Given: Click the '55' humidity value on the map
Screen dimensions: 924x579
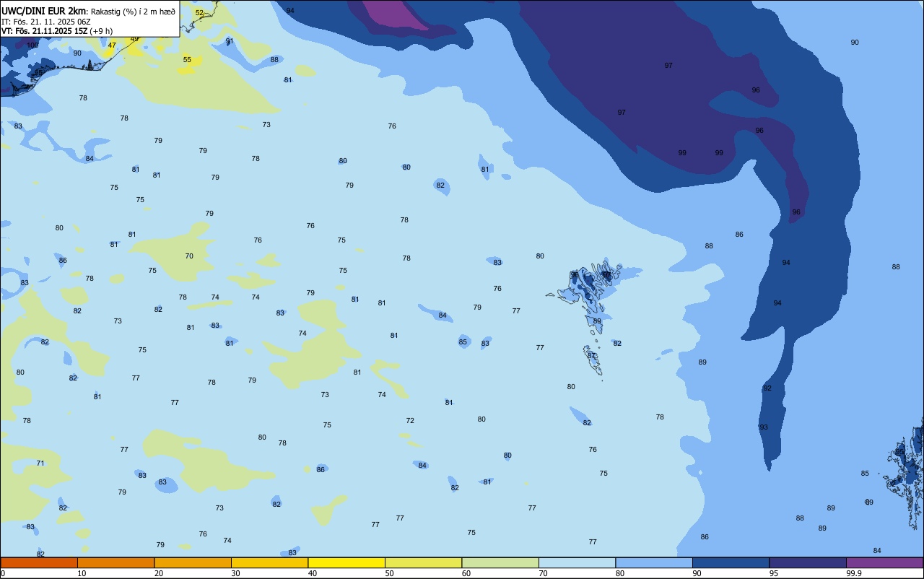Looking at the screenshot, I should pos(187,59).
